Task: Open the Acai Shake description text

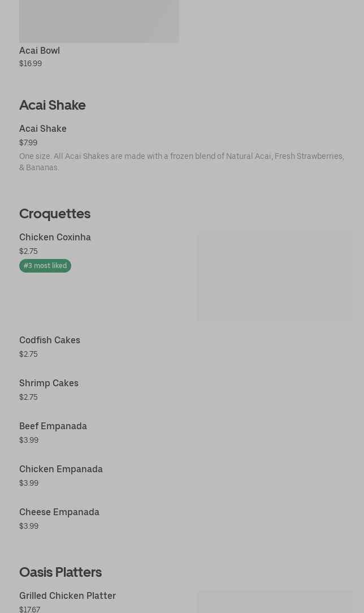Action: coord(181,162)
